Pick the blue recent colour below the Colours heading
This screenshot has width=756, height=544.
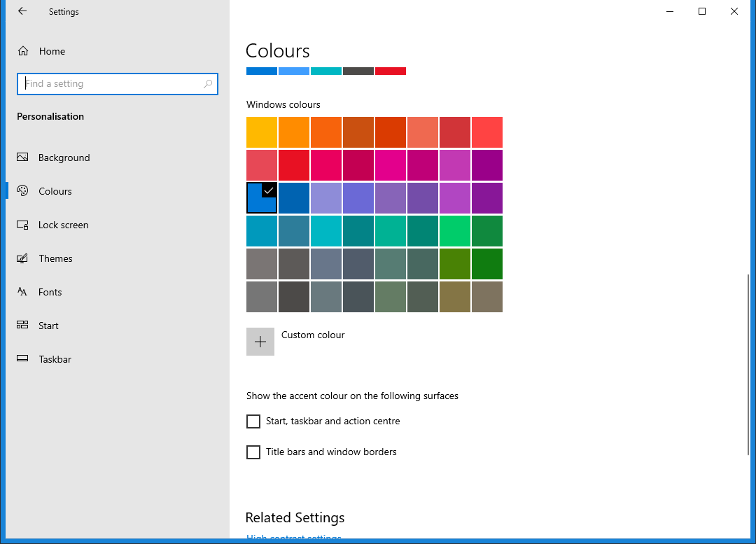pyautogui.click(x=262, y=71)
